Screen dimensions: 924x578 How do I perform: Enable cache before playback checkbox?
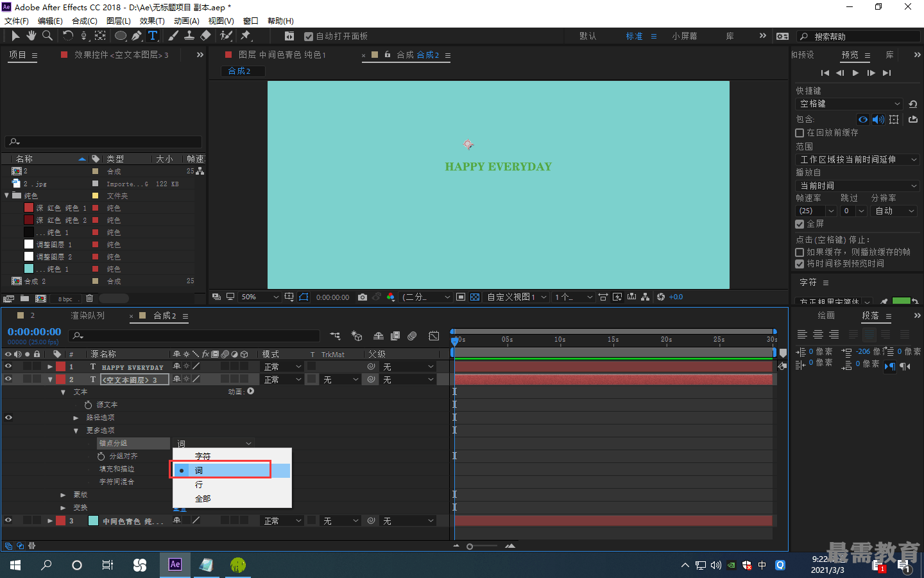point(800,132)
